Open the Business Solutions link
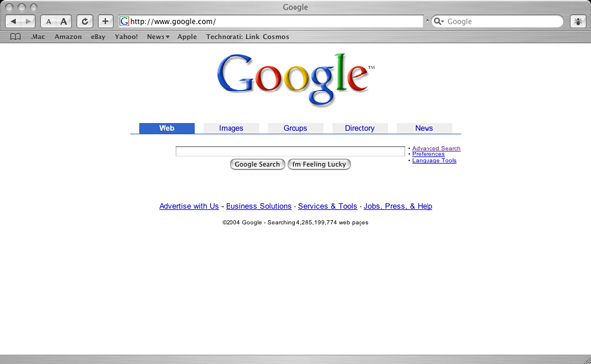 (x=258, y=206)
